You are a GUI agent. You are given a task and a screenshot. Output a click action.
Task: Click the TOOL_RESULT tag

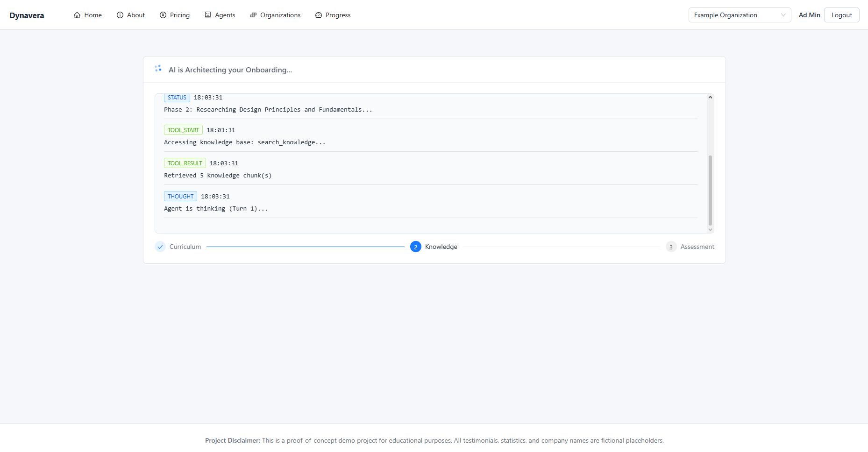185,163
